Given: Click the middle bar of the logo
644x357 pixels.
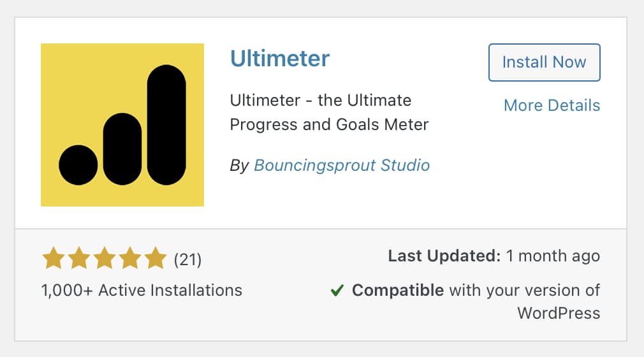Looking at the screenshot, I should [122, 149].
